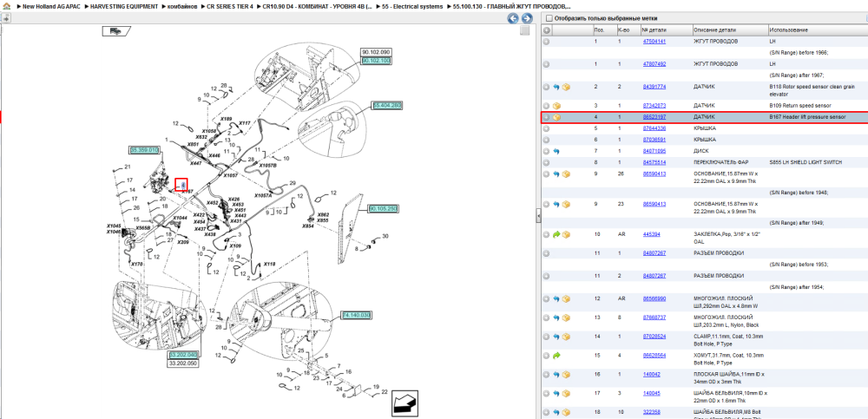Add part 47807492 using its circle icon
This screenshot has width=868, height=419.
tap(546, 64)
